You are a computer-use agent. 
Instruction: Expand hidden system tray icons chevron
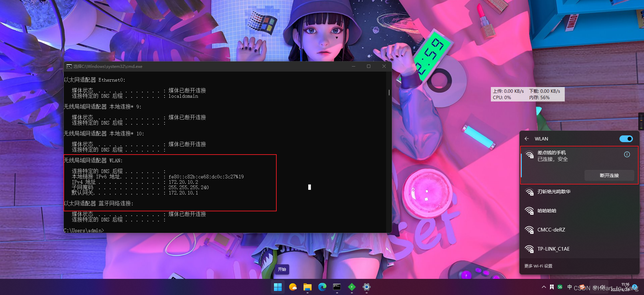(x=544, y=287)
